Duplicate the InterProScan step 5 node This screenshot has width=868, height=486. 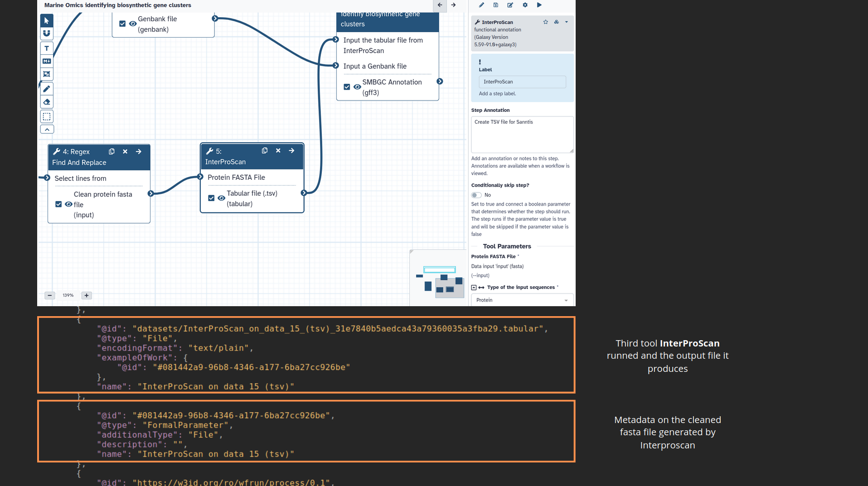tap(265, 150)
